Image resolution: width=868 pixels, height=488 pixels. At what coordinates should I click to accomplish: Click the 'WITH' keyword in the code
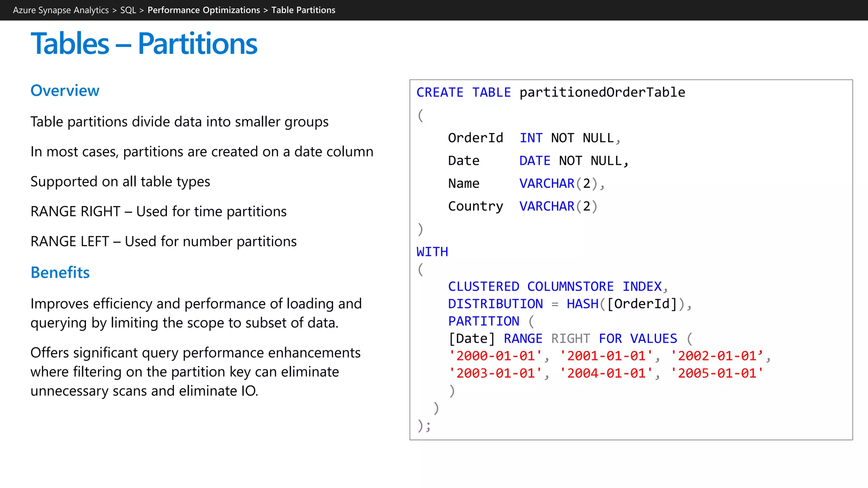point(432,252)
